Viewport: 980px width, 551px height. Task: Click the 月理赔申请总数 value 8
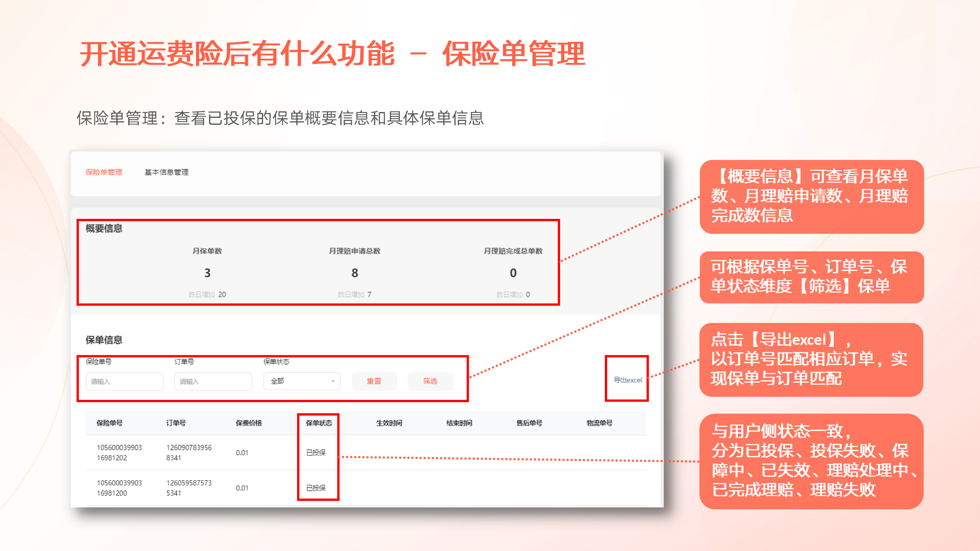(354, 273)
